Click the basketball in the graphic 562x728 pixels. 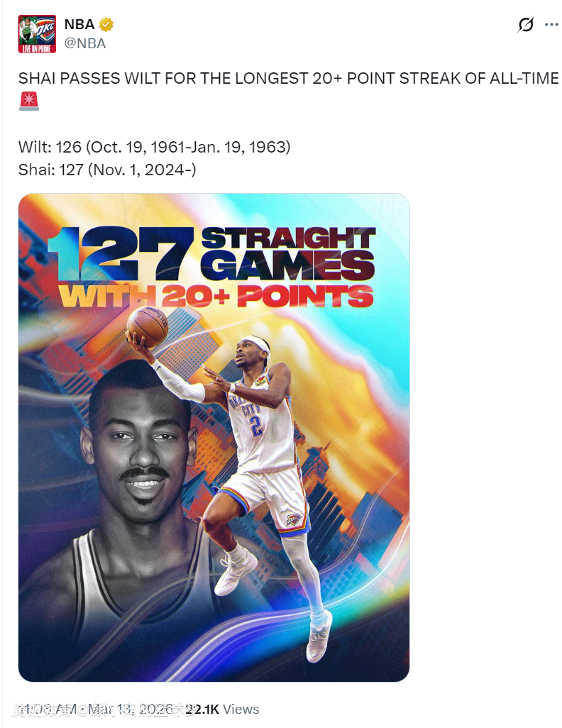click(x=147, y=326)
